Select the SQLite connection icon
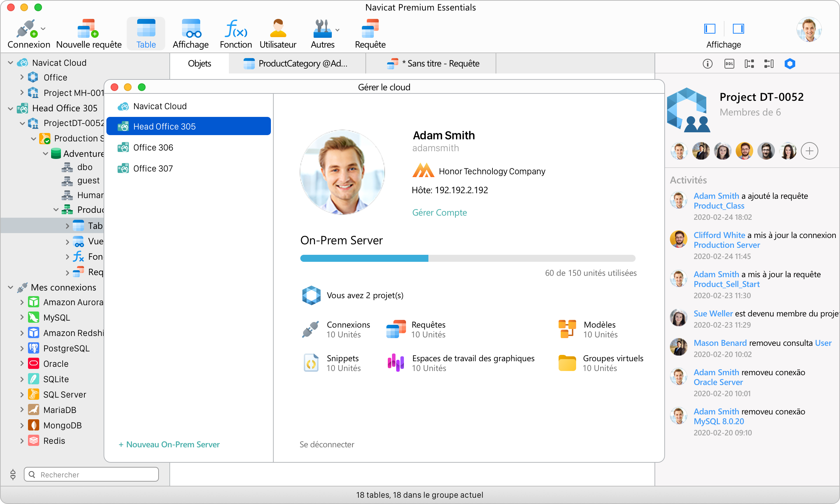840x504 pixels. tap(34, 379)
